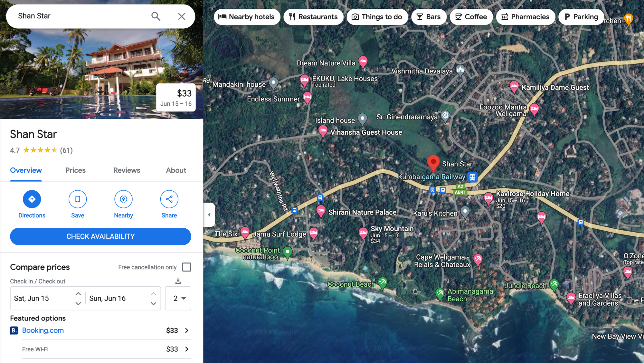Image resolution: width=644 pixels, height=363 pixels.
Task: Switch to the Prices tab
Action: [75, 170]
